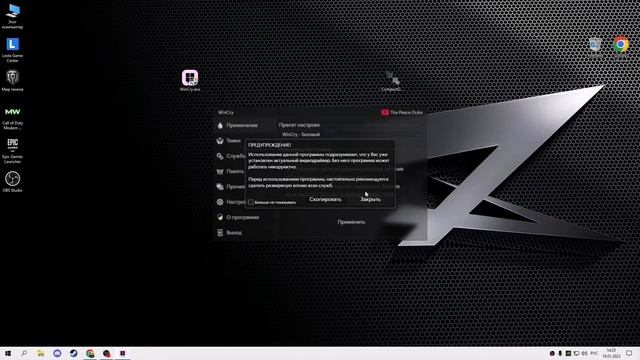Open the Твики section in WinCry sidebar
Screen dimensions: 640x360
point(233,141)
